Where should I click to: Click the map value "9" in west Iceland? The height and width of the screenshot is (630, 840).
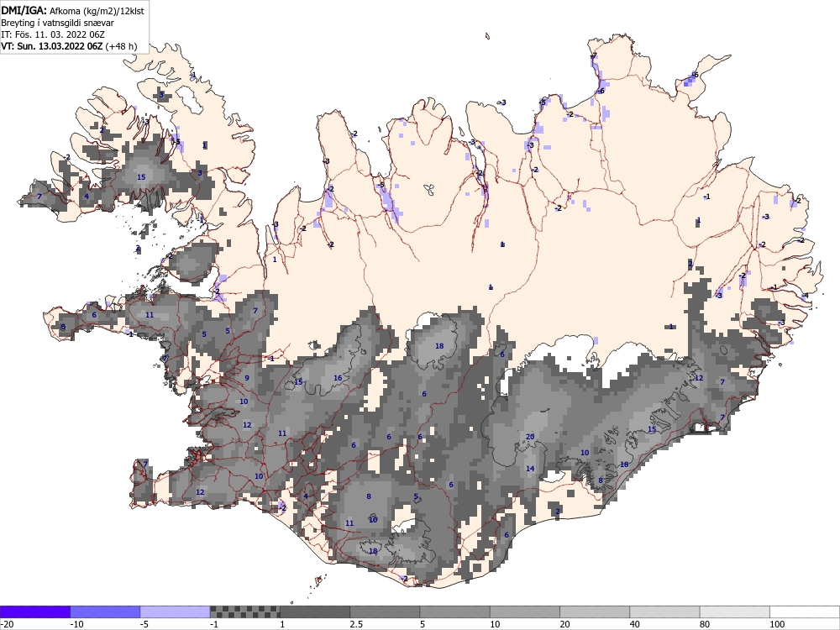tap(247, 378)
